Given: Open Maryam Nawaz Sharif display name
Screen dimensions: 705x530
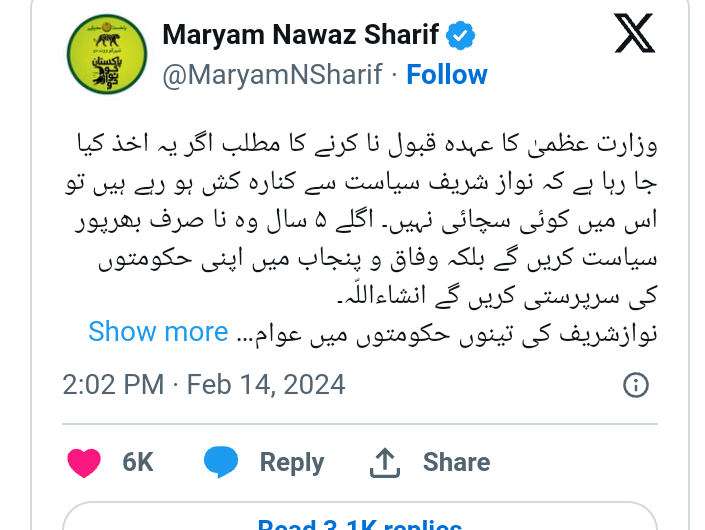Looking at the screenshot, I should 300,35.
